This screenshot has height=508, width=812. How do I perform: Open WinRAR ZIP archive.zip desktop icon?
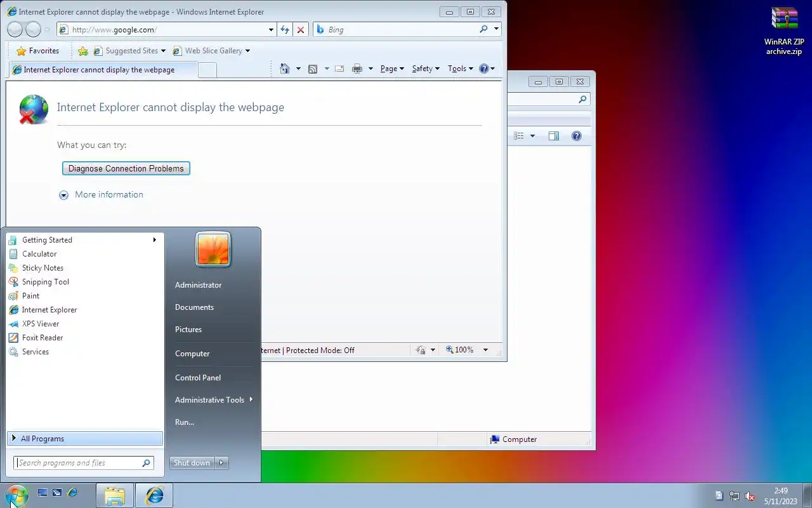click(x=784, y=32)
